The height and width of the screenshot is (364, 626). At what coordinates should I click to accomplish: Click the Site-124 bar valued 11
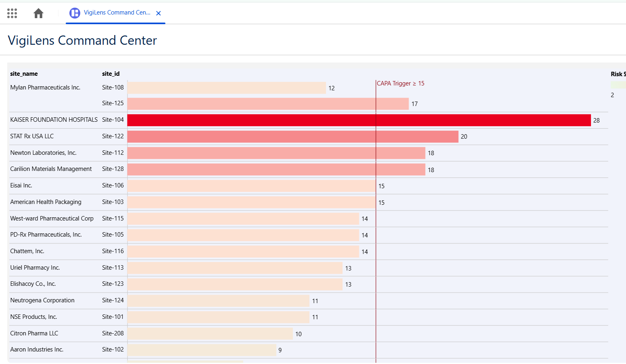218,301
